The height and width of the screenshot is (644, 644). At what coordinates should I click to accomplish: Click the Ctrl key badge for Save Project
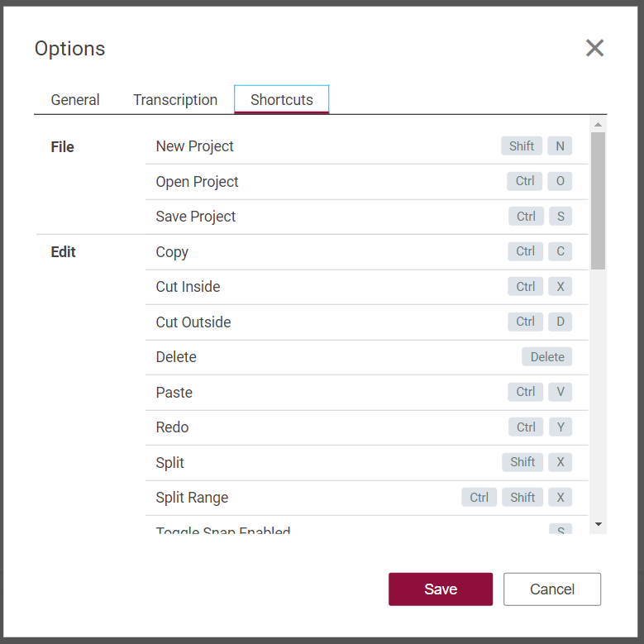526,217
